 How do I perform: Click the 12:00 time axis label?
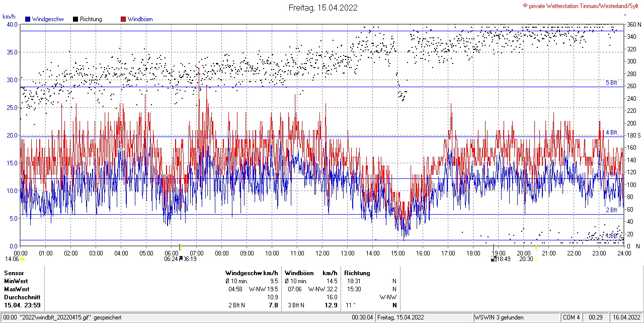[x=323, y=253]
